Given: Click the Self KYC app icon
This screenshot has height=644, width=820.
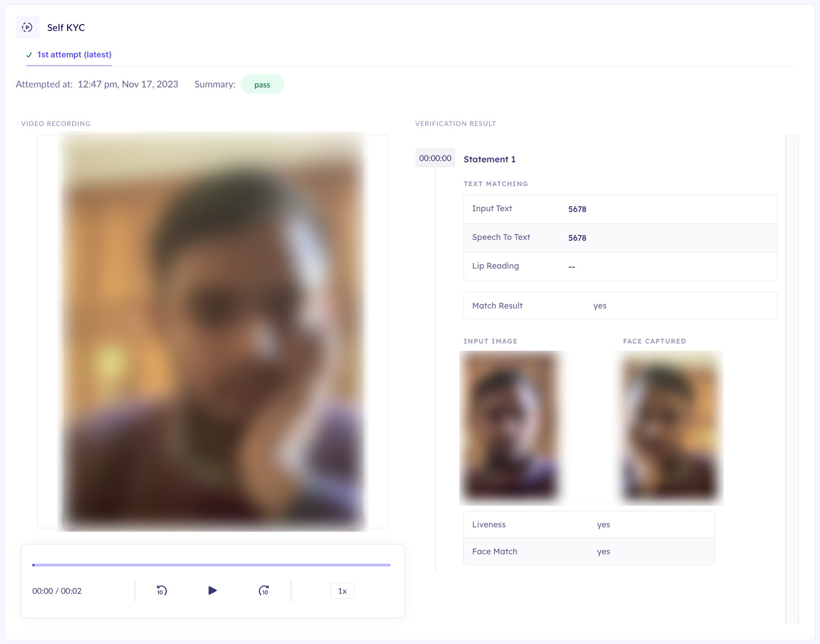Looking at the screenshot, I should click(x=27, y=27).
